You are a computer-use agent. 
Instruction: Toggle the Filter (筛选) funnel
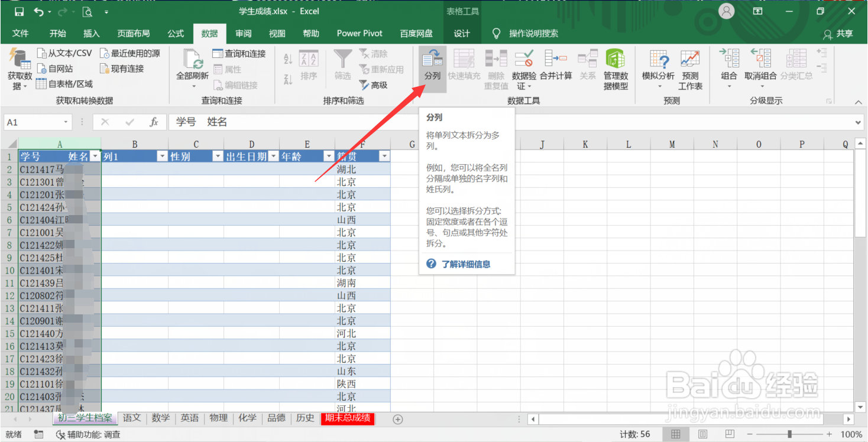tap(342, 65)
